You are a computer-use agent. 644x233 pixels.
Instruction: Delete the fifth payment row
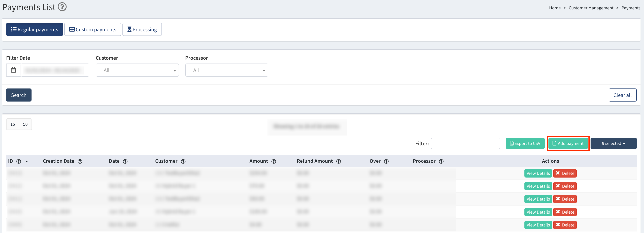(x=565, y=225)
